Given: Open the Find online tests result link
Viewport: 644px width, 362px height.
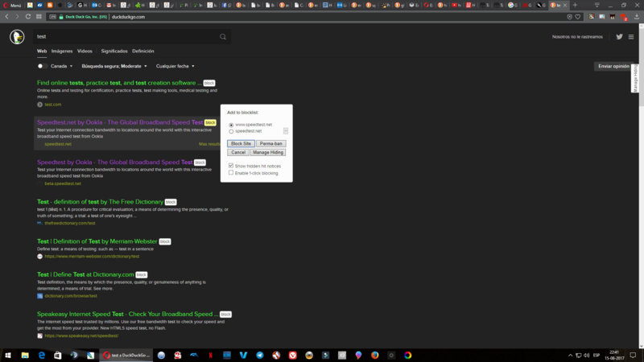Looking at the screenshot, I should [x=119, y=83].
